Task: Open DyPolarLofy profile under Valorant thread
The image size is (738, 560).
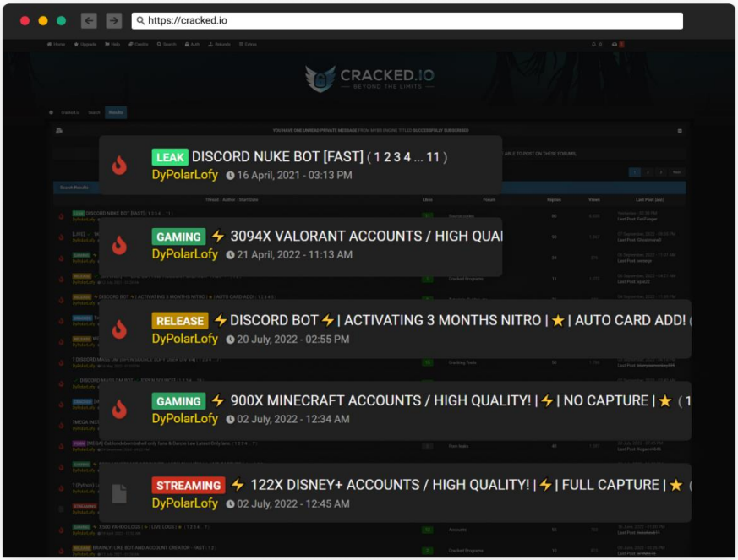Action: coord(184,254)
